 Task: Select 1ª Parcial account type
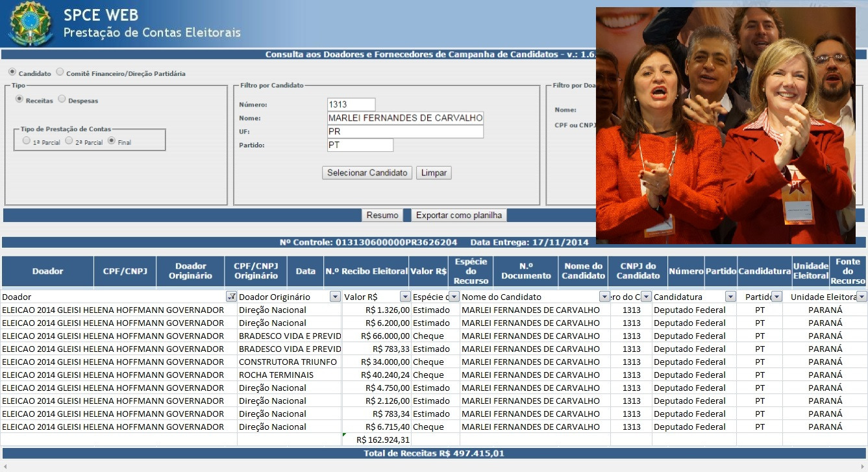[26, 141]
